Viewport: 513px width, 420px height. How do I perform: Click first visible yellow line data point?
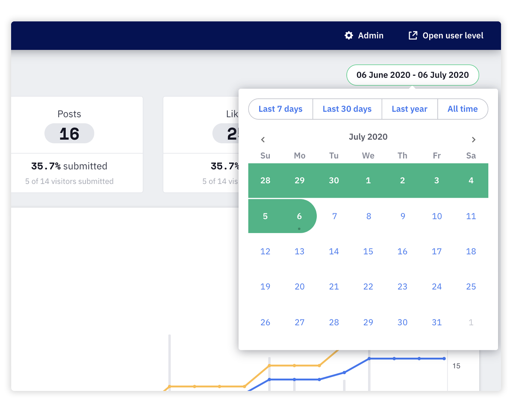click(169, 386)
